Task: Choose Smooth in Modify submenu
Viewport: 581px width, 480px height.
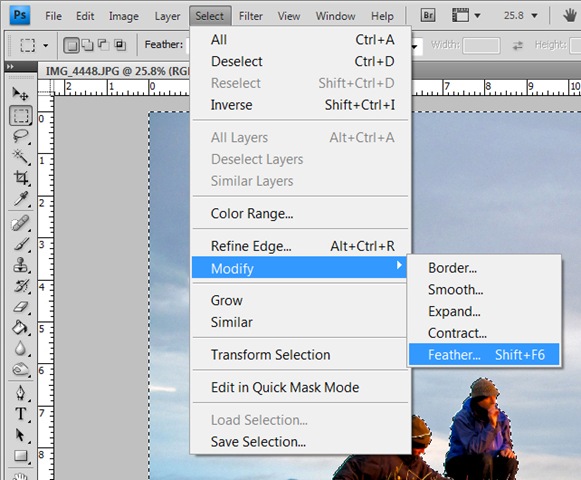Action: click(x=484, y=289)
